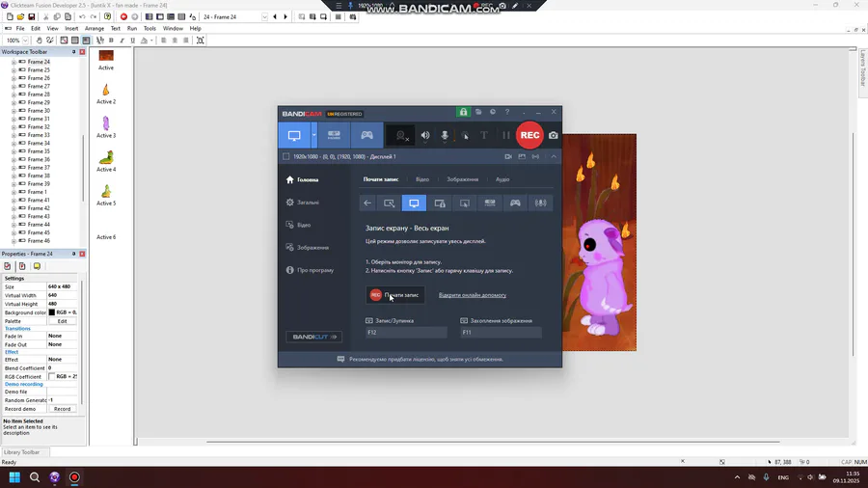Open the Windows Start button
Viewport: 868px width, 488px height.
[x=14, y=477]
